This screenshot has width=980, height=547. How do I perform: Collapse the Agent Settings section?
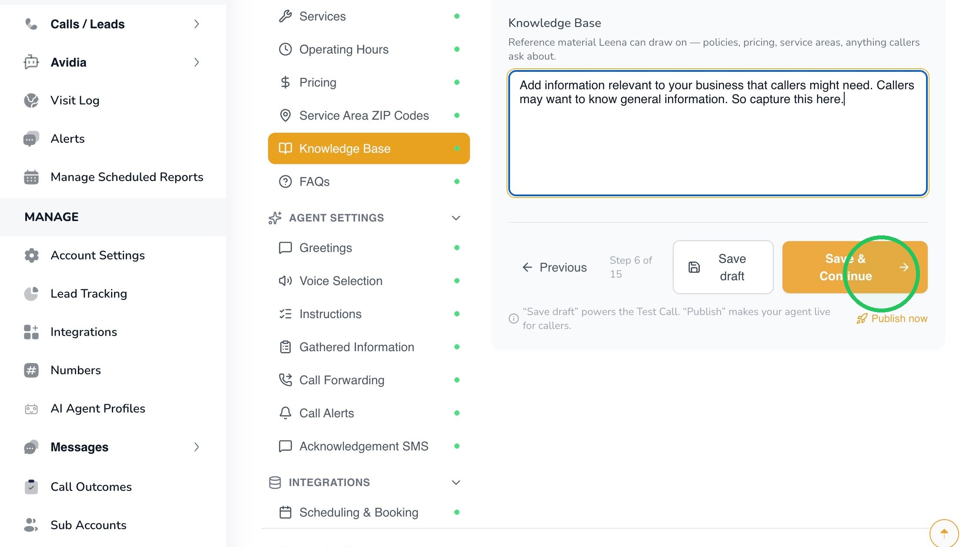coord(456,218)
